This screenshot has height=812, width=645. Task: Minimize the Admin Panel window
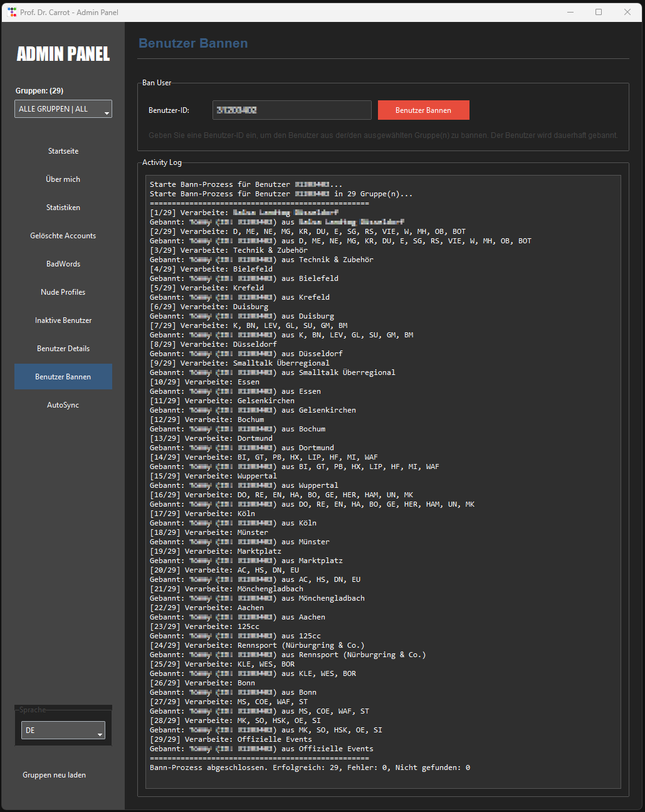coord(570,12)
